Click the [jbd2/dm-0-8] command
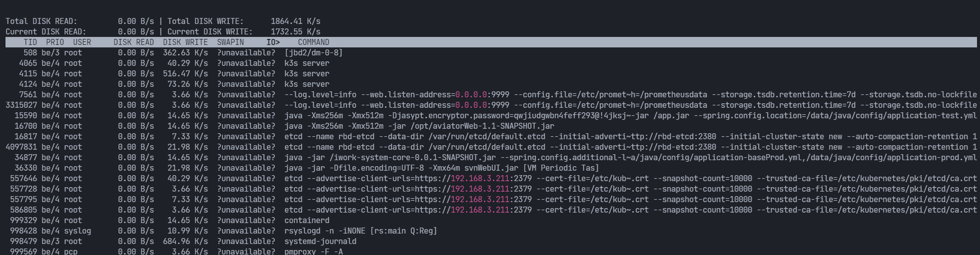The height and width of the screenshot is (255, 980). click(313, 53)
